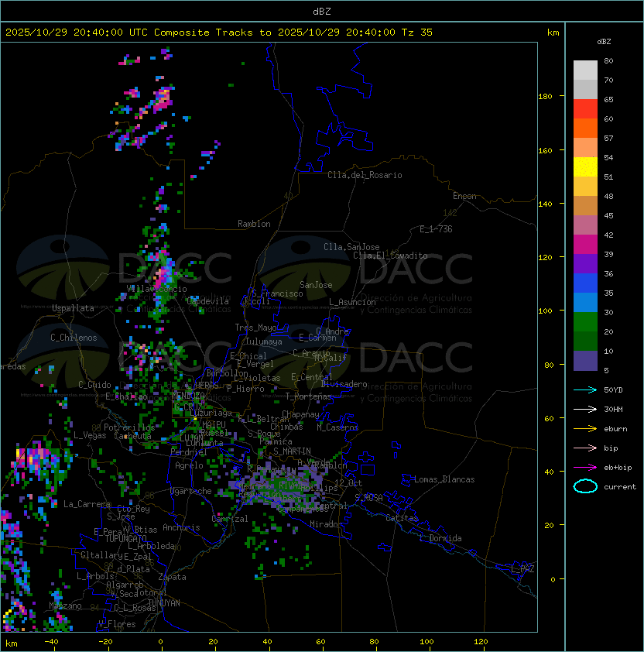Click the 'La_Carrera' map label

click(87, 504)
